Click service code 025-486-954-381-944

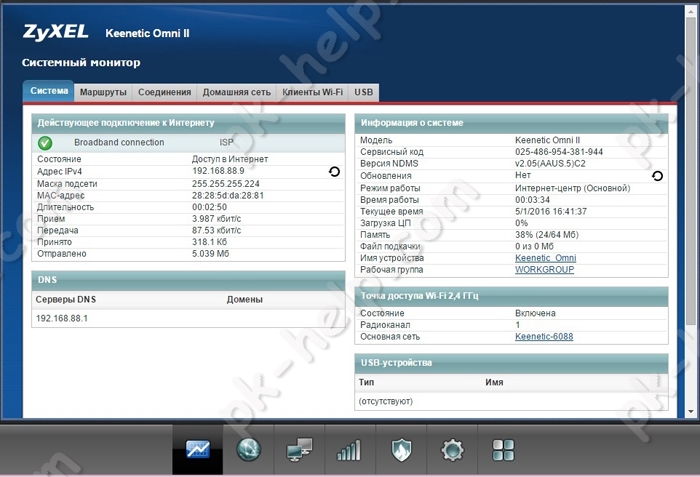(559, 152)
